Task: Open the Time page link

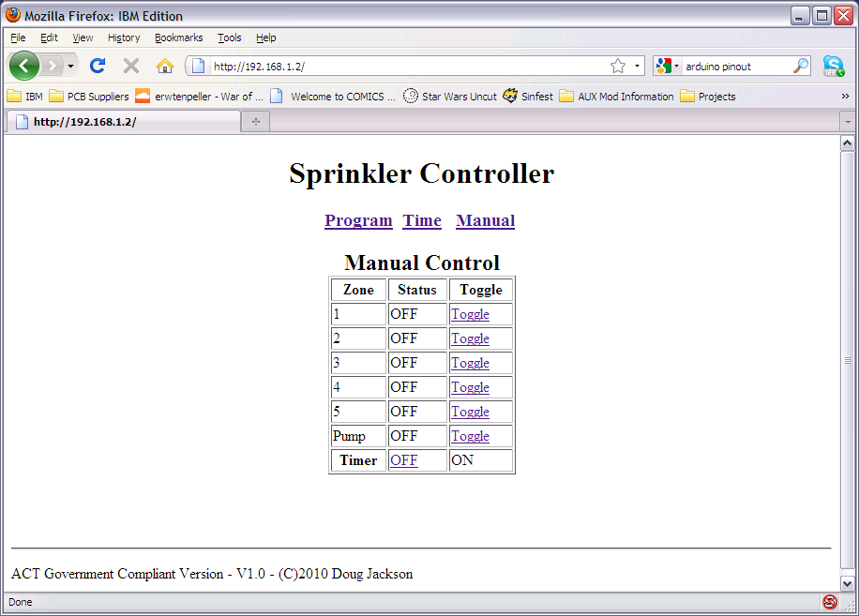Action: coord(422,220)
